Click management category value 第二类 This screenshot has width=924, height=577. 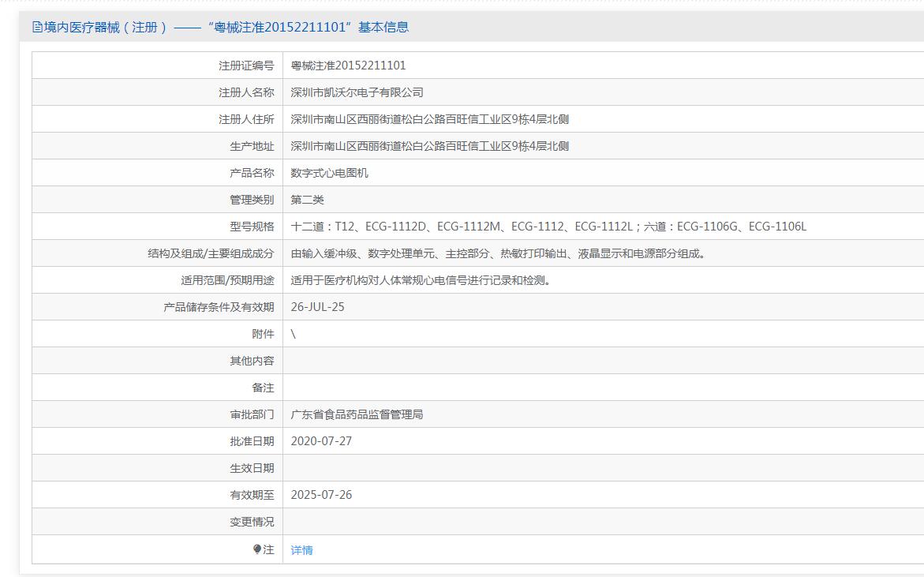(307, 200)
